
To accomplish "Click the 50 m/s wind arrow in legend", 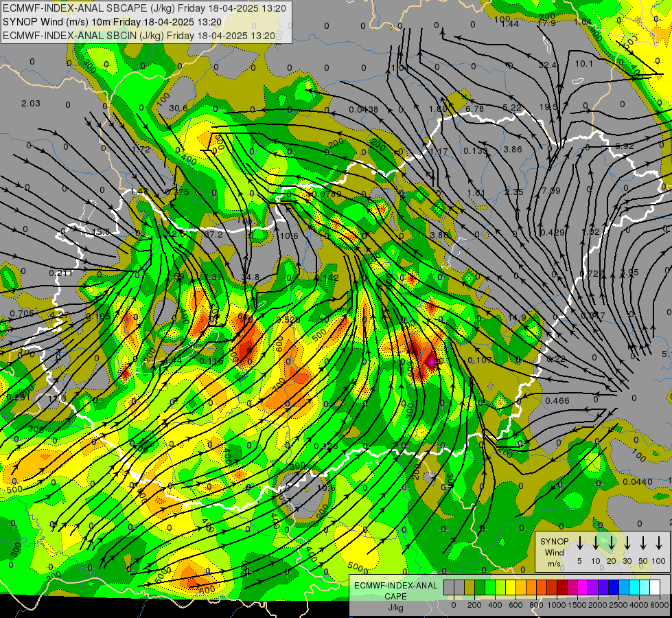I will tap(643, 542).
